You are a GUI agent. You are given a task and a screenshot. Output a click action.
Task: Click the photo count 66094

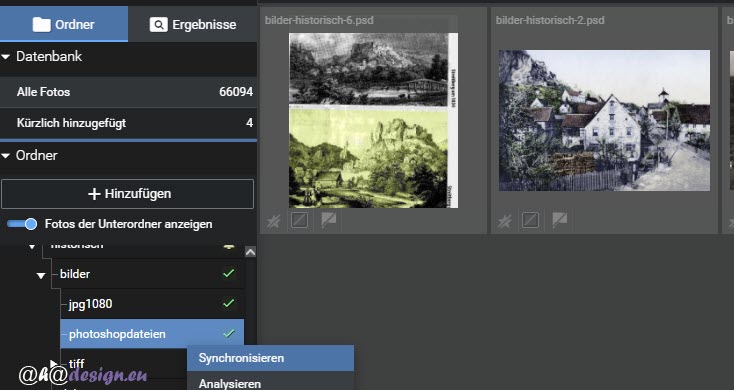point(236,92)
